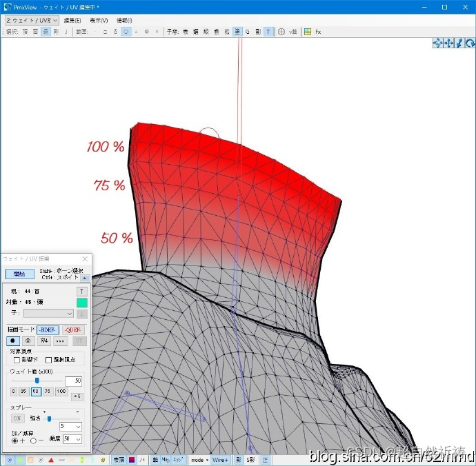Open the 子 bone dropdown
The image size is (476, 466).
pyautogui.click(x=48, y=314)
